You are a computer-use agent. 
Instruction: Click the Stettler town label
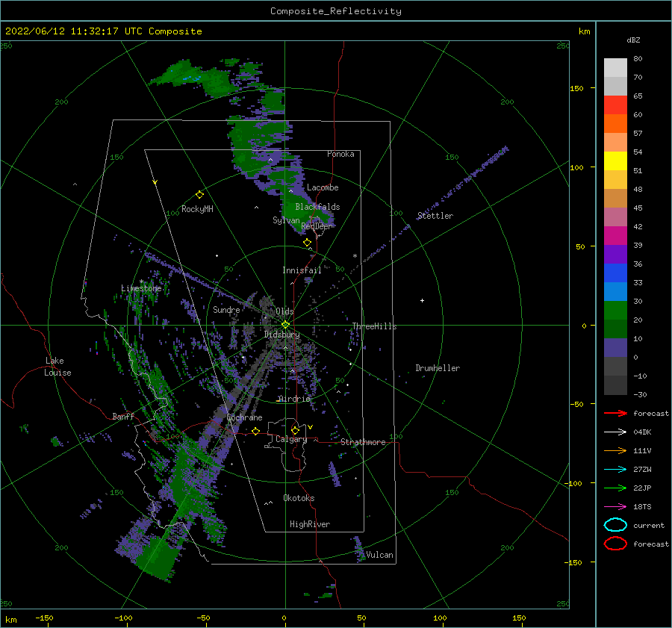tap(435, 216)
